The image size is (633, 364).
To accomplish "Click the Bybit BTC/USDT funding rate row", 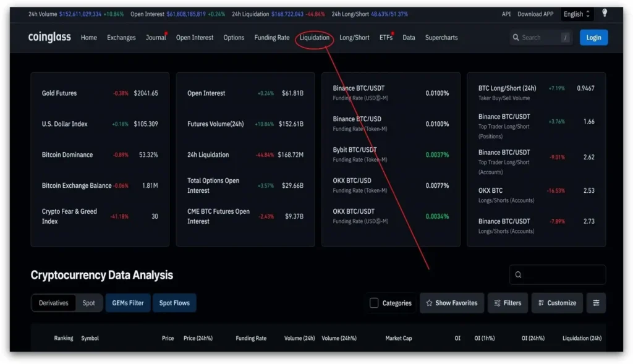I will click(x=391, y=154).
